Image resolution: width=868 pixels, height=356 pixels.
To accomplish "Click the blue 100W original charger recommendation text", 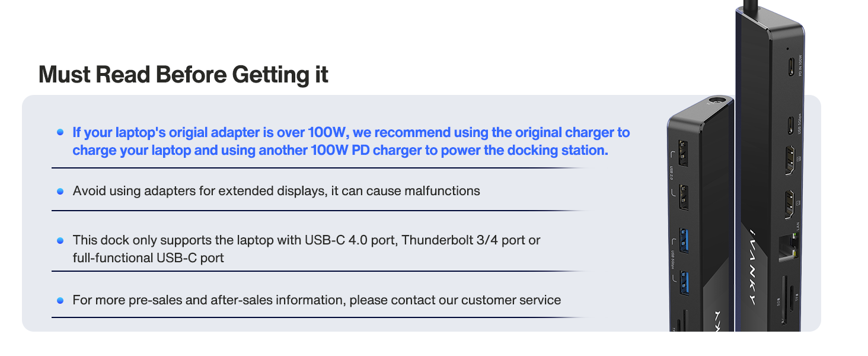I will (351, 141).
